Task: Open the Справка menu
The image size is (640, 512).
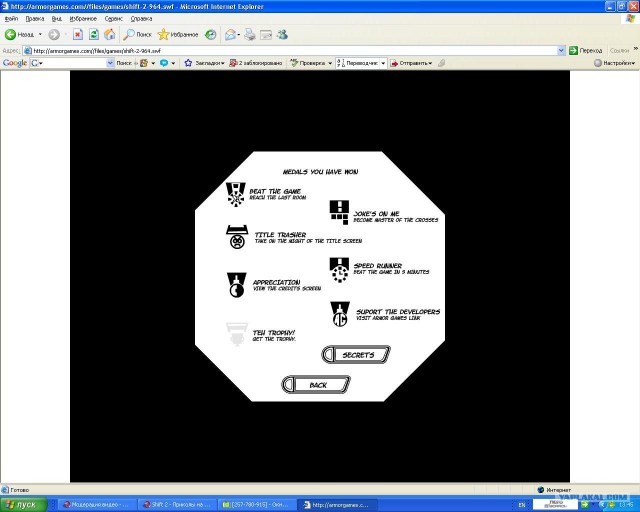Action: pyautogui.click(x=141, y=19)
